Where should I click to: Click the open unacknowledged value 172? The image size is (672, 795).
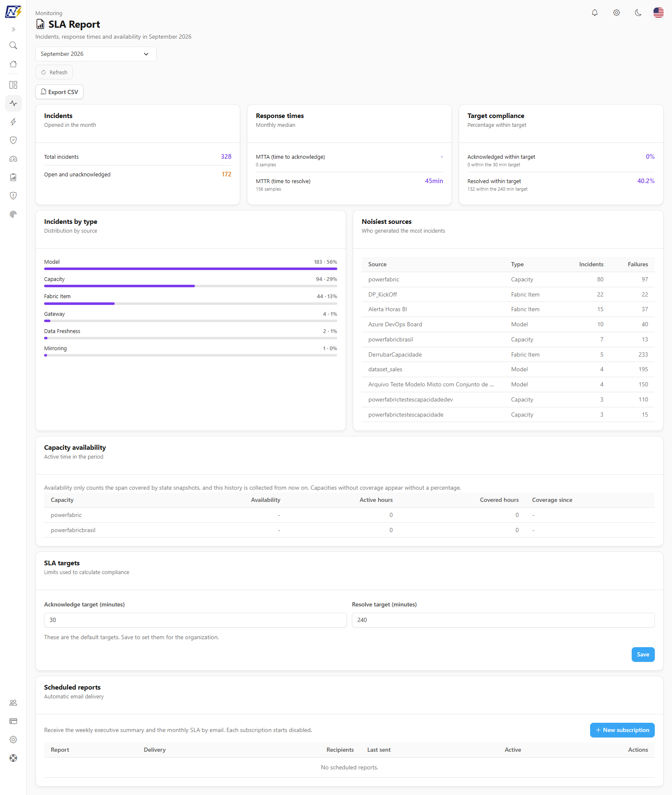click(x=226, y=174)
